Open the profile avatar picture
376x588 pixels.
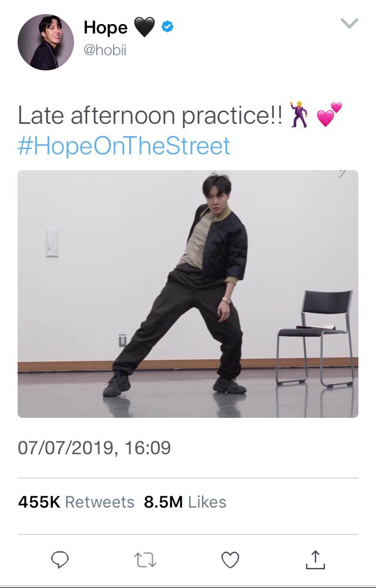[46, 42]
